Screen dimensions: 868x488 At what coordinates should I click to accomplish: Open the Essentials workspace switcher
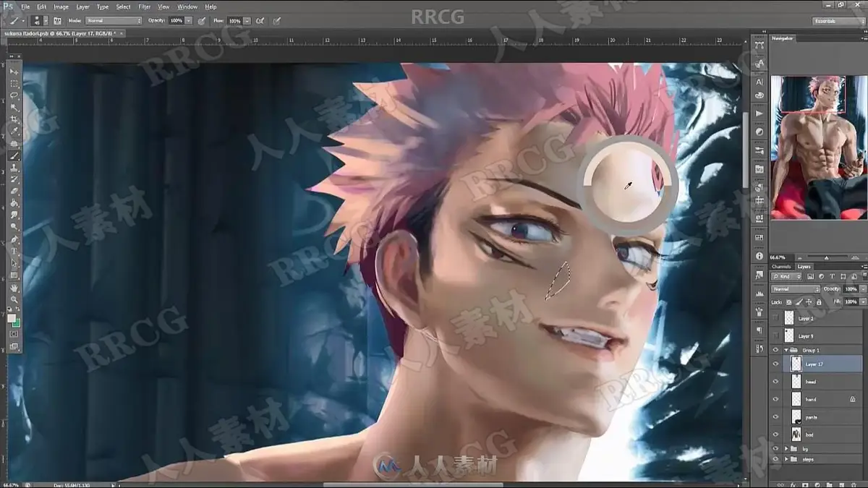tap(838, 21)
